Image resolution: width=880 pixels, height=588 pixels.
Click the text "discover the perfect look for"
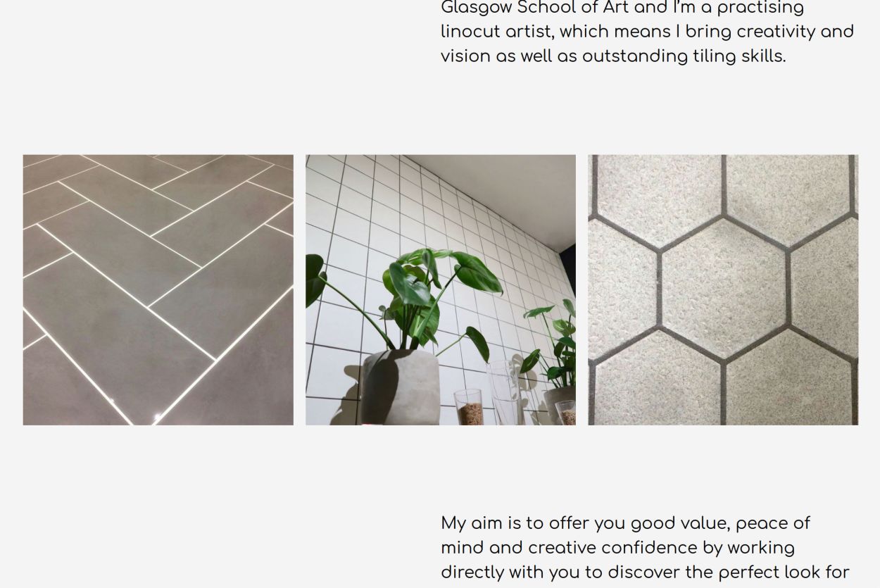coord(729,573)
